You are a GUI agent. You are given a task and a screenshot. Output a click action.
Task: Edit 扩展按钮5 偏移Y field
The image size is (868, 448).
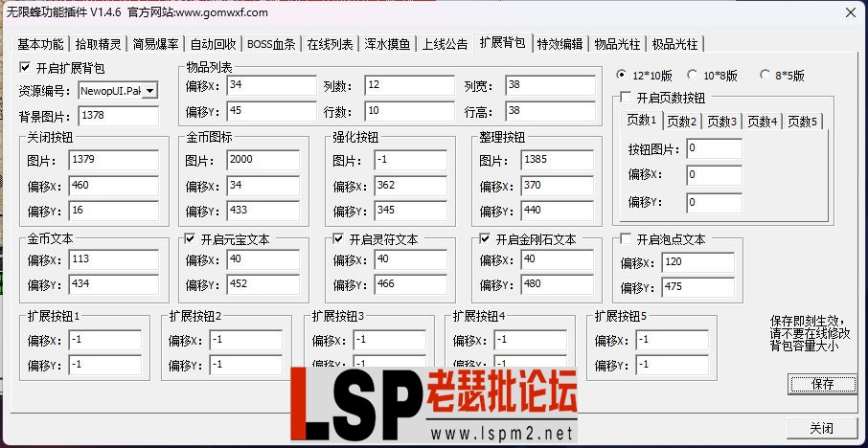tap(672, 365)
